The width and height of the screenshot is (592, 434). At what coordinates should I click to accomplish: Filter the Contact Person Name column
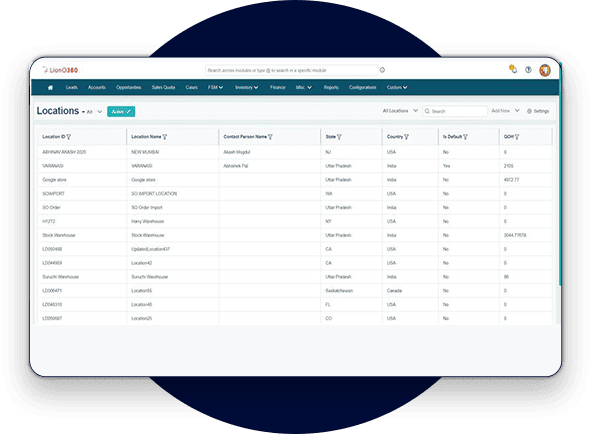point(270,137)
